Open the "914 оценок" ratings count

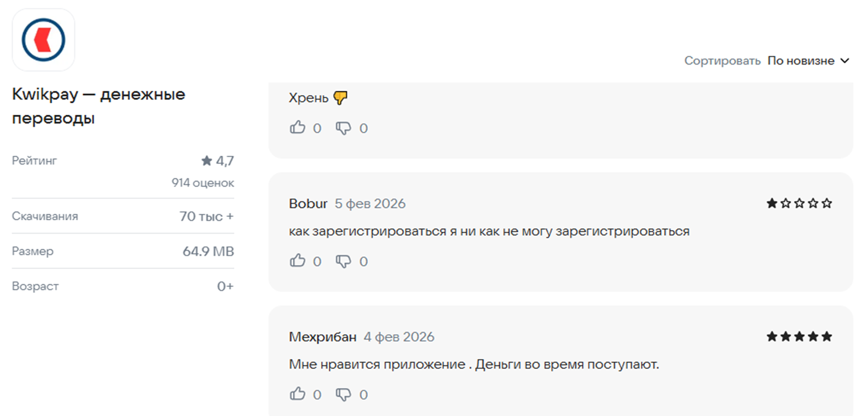pos(202,183)
